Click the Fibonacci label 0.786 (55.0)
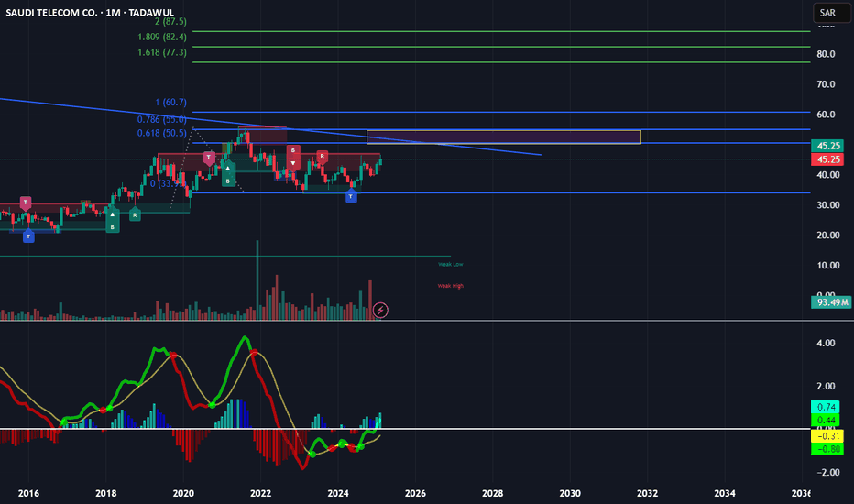Screen dimensions: 854x504 pyautogui.click(x=162, y=119)
